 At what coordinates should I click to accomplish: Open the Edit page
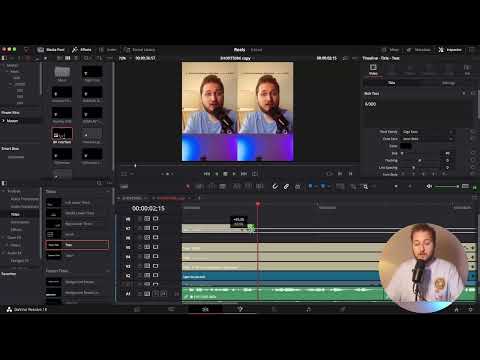pos(205,309)
